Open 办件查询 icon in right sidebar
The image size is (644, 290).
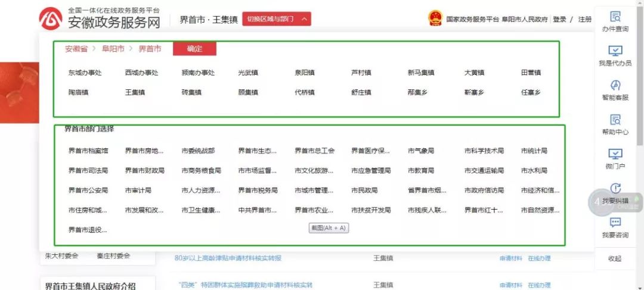pos(615,17)
